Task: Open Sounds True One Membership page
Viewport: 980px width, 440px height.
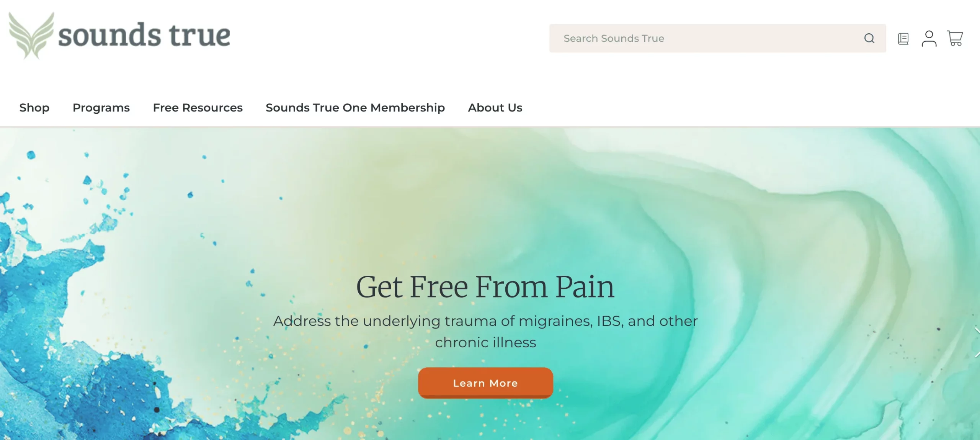Action: pos(355,108)
